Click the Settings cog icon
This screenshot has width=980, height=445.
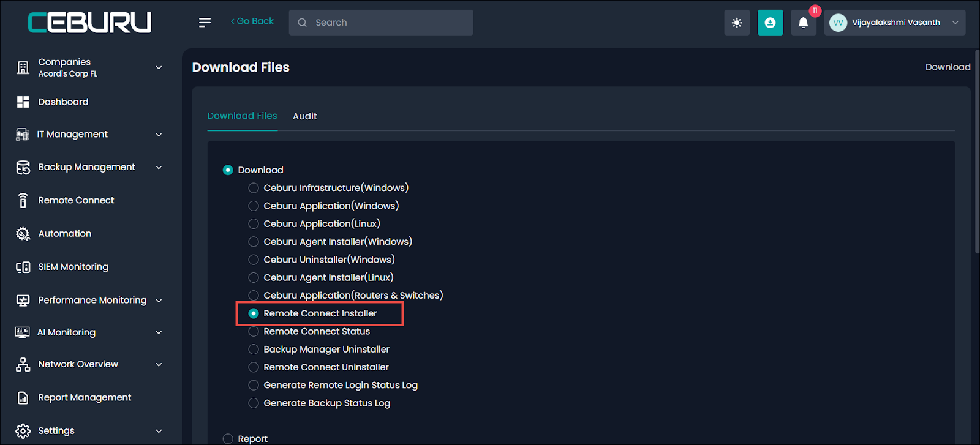23,431
